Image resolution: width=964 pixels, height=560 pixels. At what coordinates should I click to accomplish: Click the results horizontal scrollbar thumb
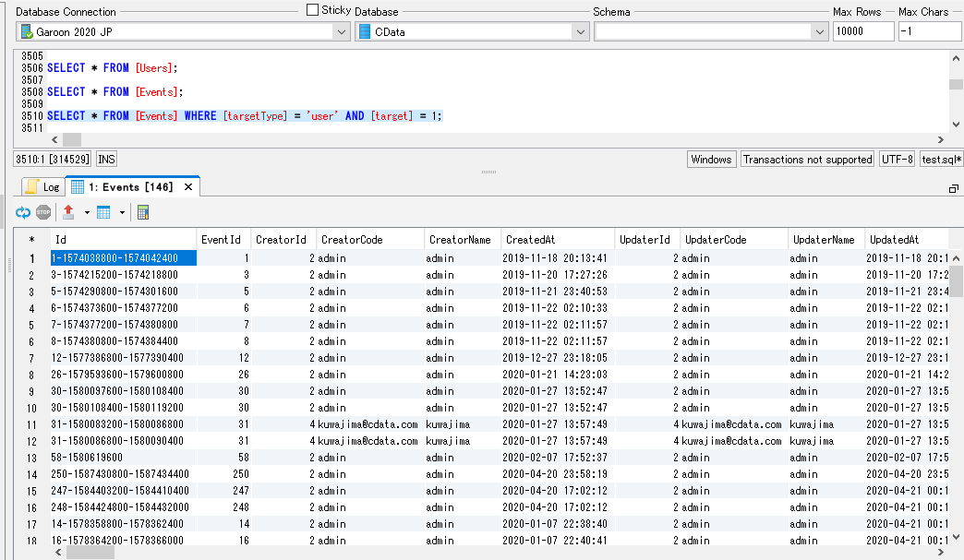click(90, 553)
